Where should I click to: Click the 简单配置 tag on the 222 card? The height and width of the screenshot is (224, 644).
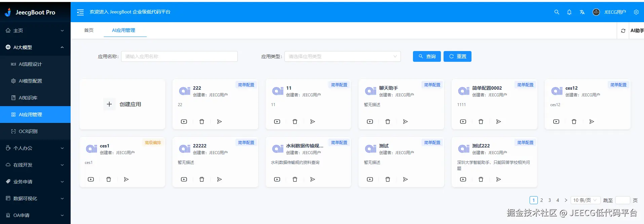pyautogui.click(x=246, y=85)
